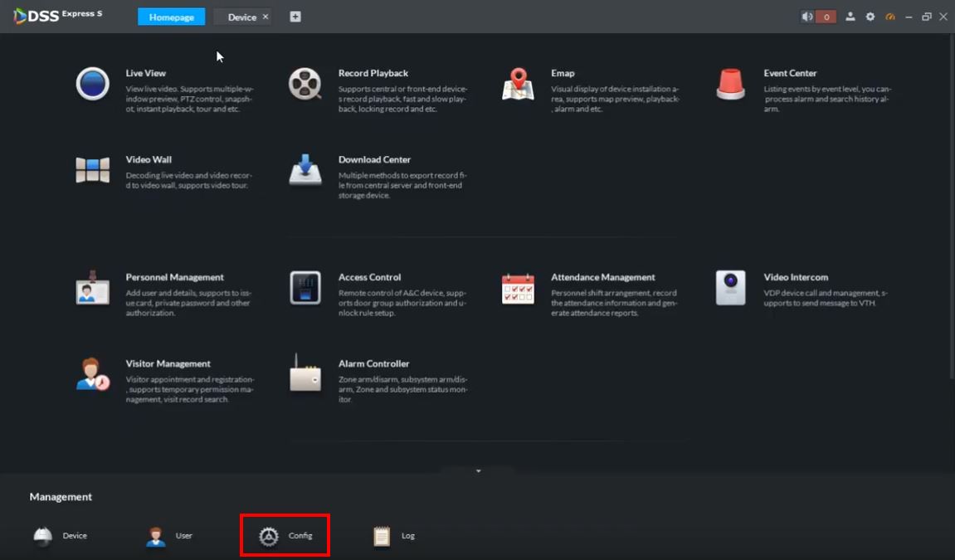Minimize the DSS window
The image size is (955, 560).
click(909, 17)
